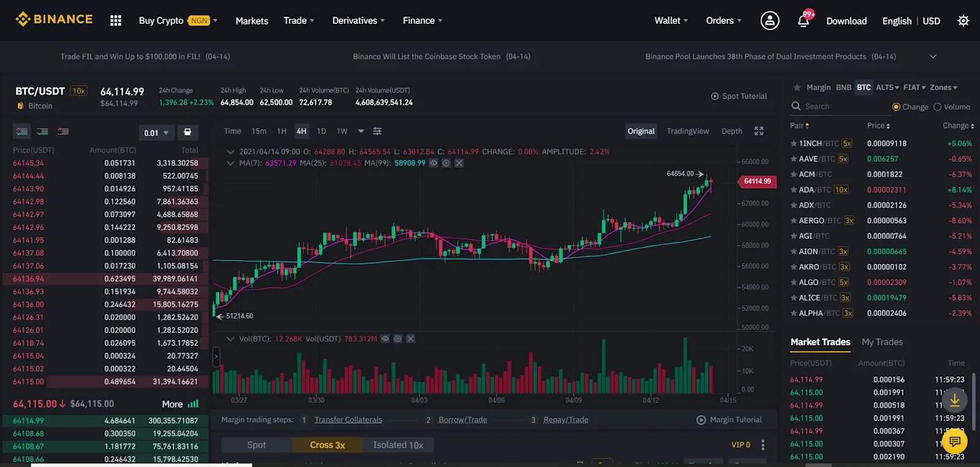Click the pair Search field

842,106
